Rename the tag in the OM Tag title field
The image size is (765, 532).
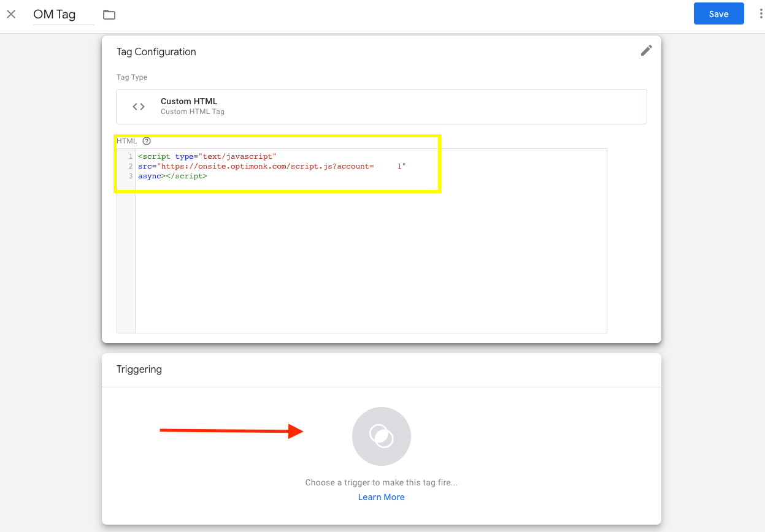[x=64, y=15]
